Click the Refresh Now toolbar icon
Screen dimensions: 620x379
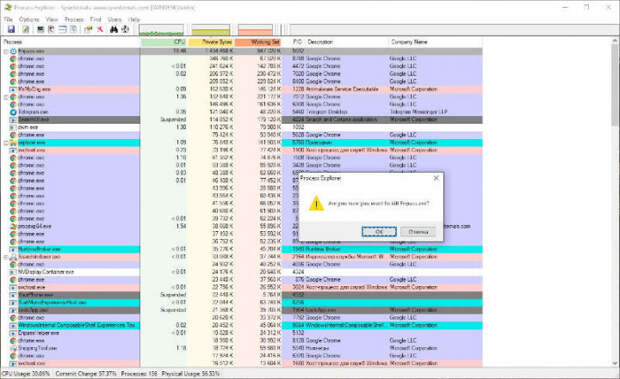pos(26,29)
